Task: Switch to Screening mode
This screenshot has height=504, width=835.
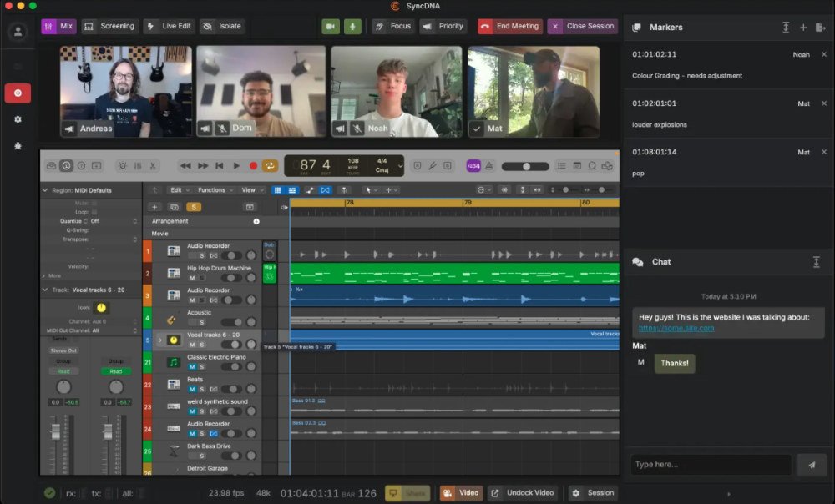Action: tap(110, 26)
